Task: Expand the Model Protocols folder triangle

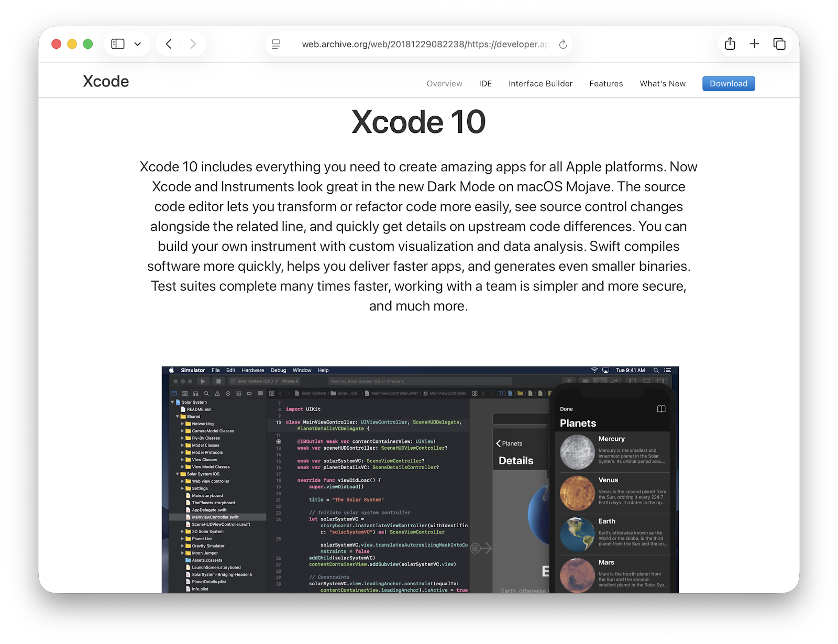Action: point(183,452)
